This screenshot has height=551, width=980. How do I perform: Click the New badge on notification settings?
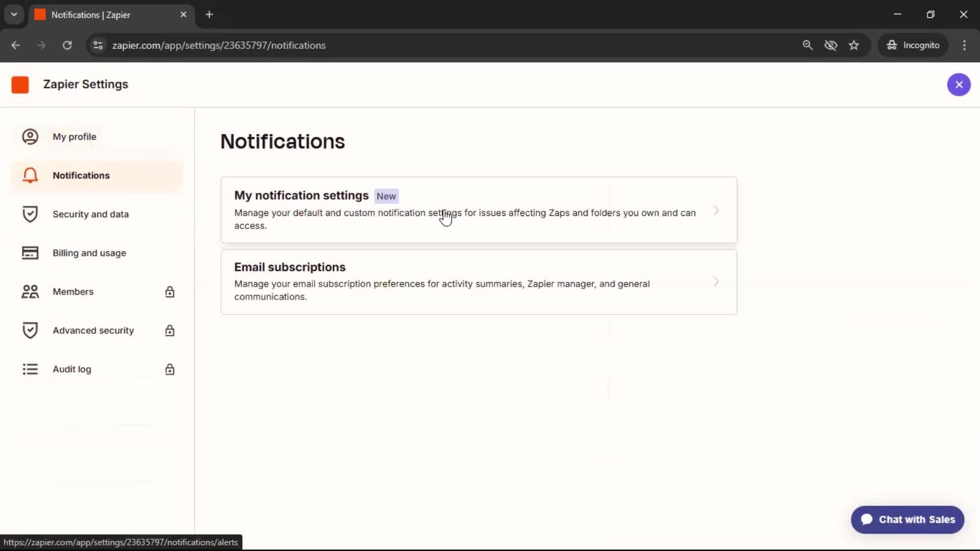click(386, 196)
